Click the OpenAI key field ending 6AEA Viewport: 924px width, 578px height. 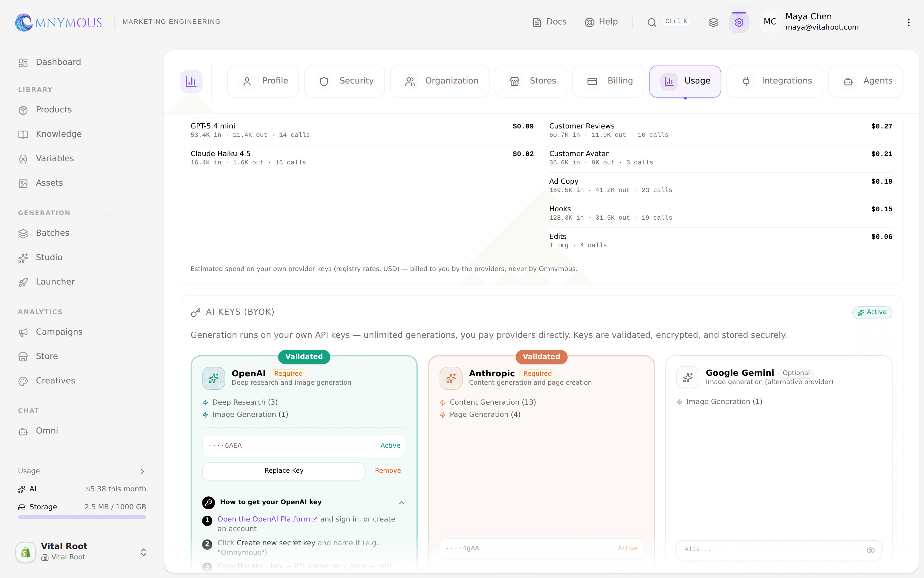click(x=304, y=446)
